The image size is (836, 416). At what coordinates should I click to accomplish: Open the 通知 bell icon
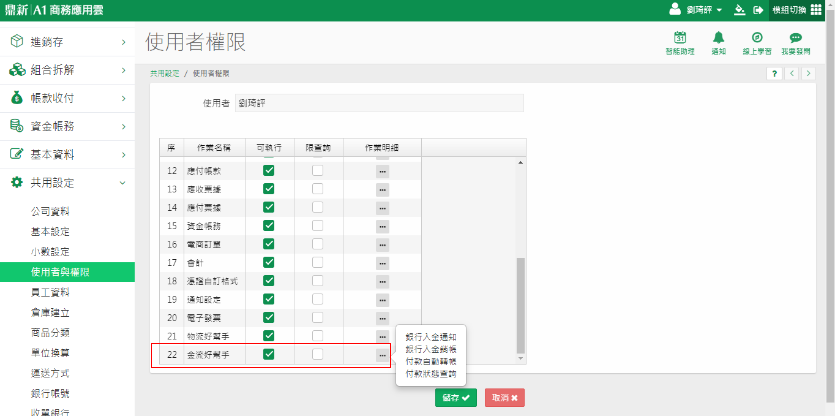pyautogui.click(x=719, y=37)
